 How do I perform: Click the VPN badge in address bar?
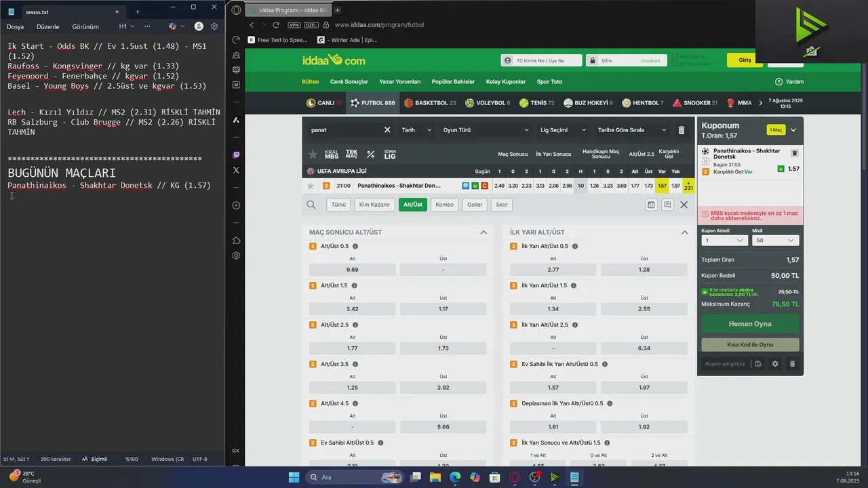(294, 25)
